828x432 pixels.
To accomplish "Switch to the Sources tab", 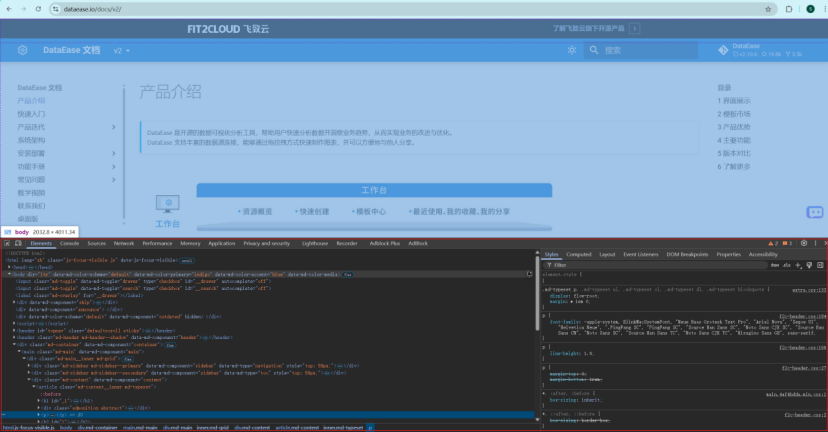I will (97, 243).
